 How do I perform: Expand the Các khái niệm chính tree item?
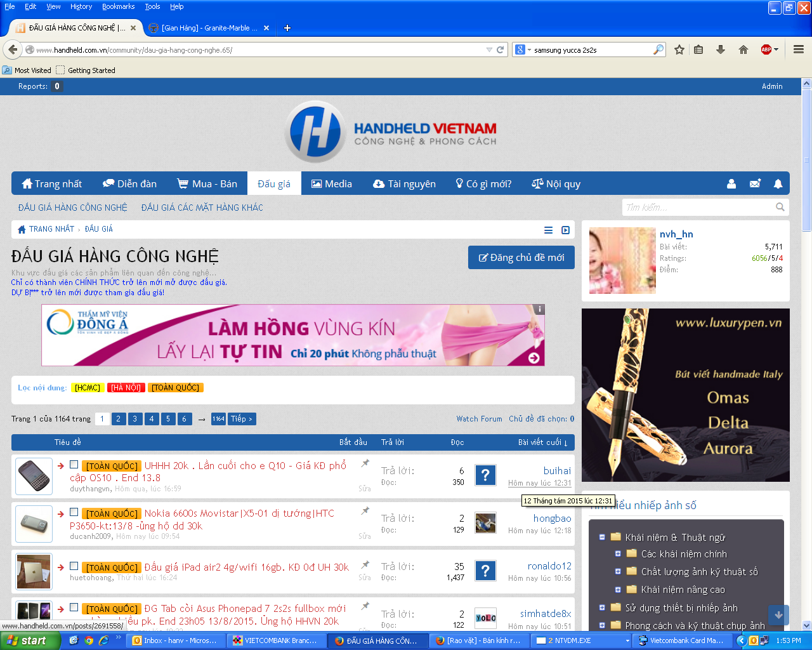[618, 554]
